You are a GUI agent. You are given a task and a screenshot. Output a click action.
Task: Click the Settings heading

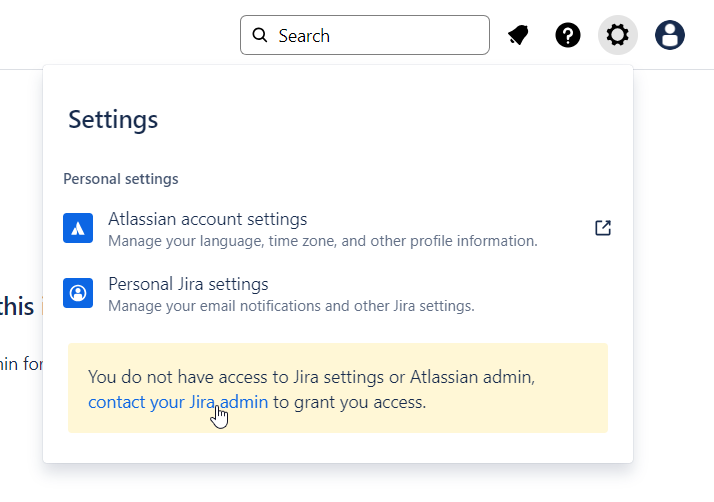pos(113,120)
